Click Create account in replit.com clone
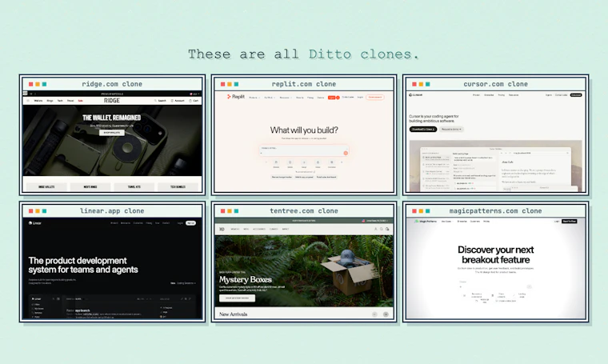Image resolution: width=608 pixels, height=364 pixels. [375, 98]
